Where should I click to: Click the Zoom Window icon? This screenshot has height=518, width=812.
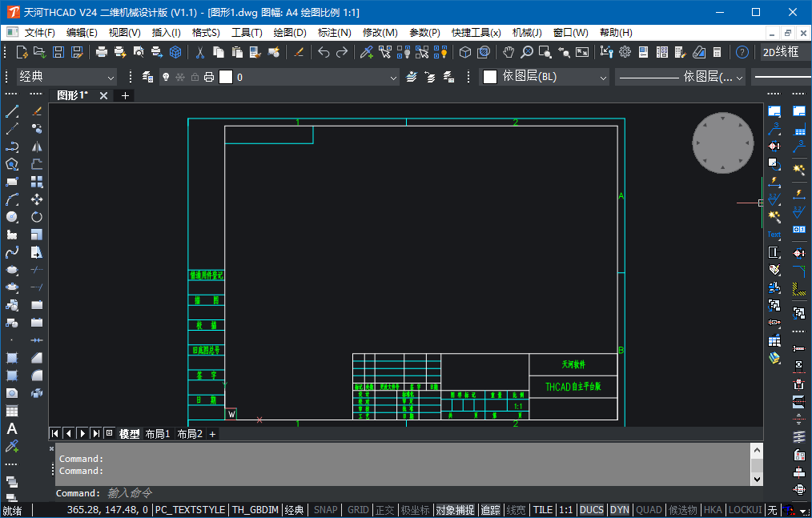coord(545,52)
